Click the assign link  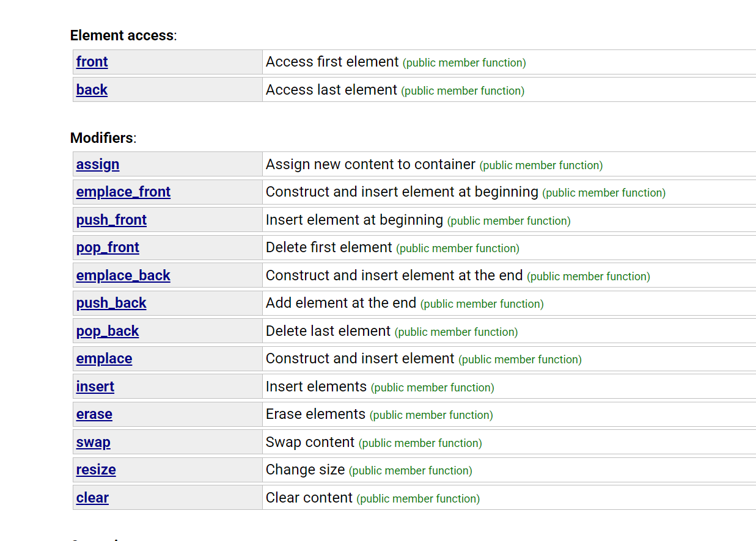coord(98,165)
